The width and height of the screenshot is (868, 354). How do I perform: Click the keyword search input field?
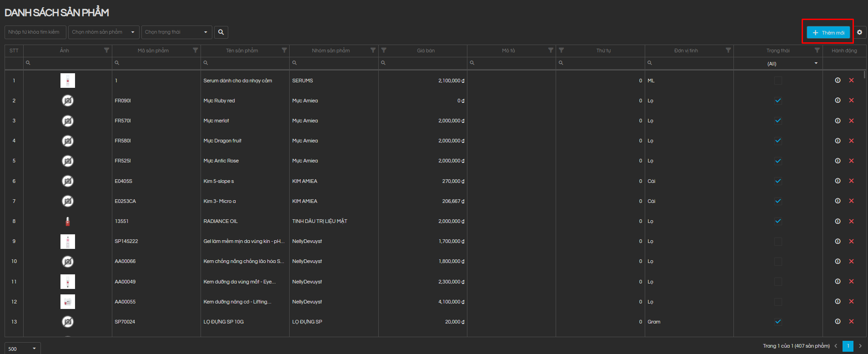point(35,32)
